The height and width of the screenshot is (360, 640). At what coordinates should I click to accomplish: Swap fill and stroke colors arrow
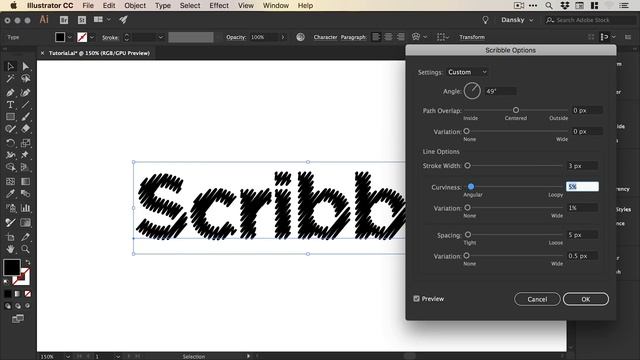click(28, 262)
